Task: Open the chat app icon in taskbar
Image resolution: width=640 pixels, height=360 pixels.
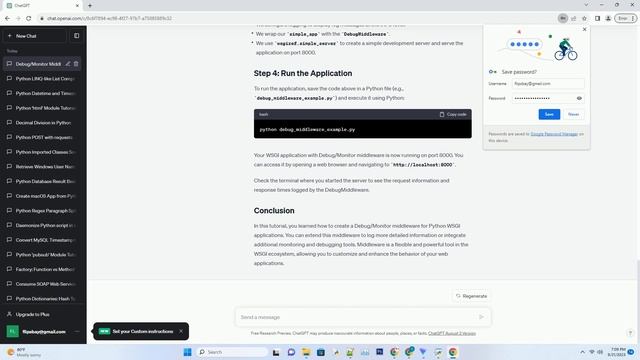Action: (291, 352)
